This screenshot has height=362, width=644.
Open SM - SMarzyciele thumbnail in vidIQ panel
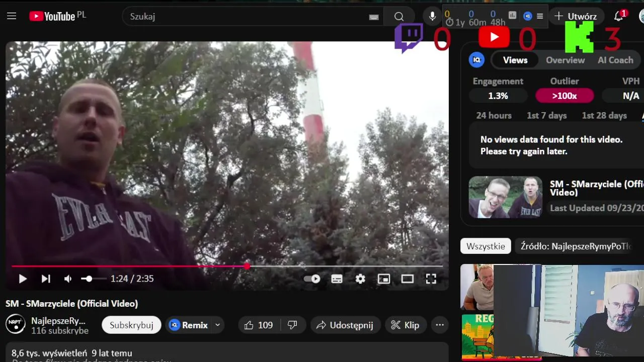[x=506, y=197]
